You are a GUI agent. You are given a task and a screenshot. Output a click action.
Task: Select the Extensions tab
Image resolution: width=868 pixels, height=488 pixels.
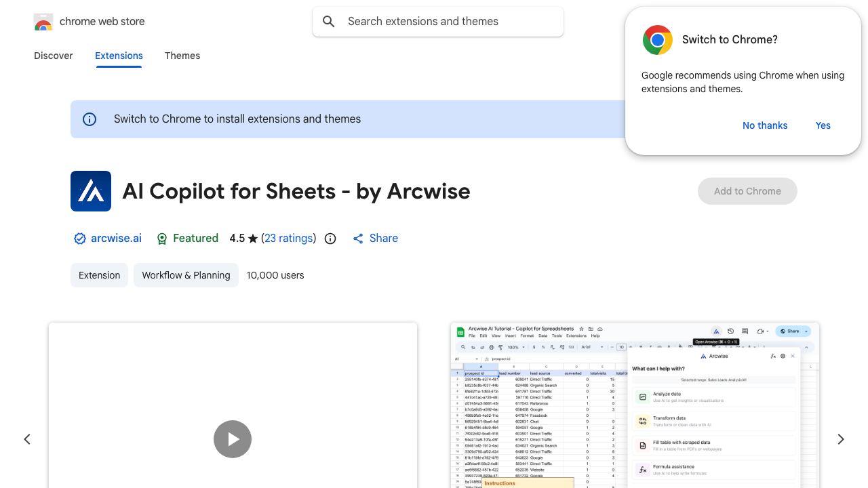click(x=119, y=56)
